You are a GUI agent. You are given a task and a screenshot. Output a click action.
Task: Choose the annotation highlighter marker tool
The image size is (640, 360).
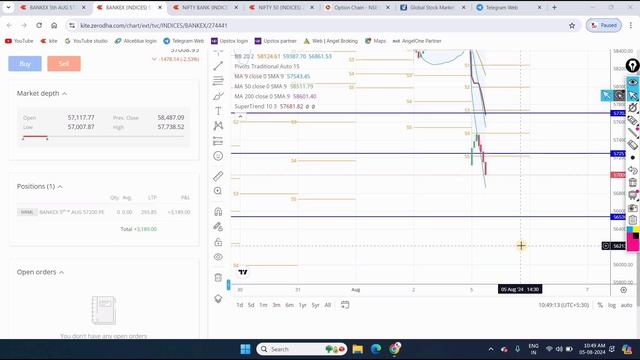point(633,120)
